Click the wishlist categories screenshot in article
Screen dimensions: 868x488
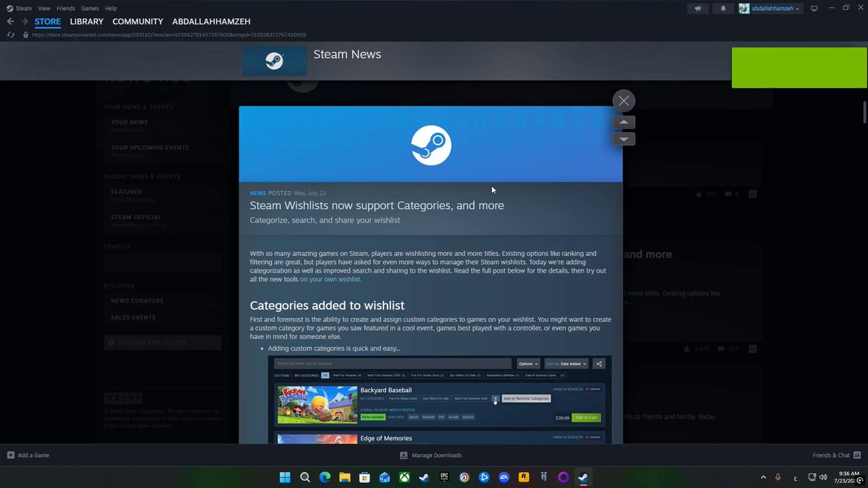[440, 398]
